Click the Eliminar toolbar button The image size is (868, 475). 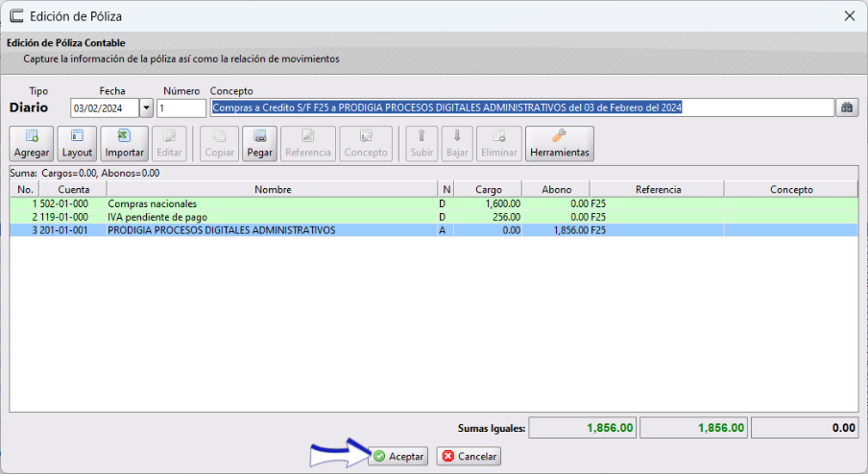click(x=498, y=144)
